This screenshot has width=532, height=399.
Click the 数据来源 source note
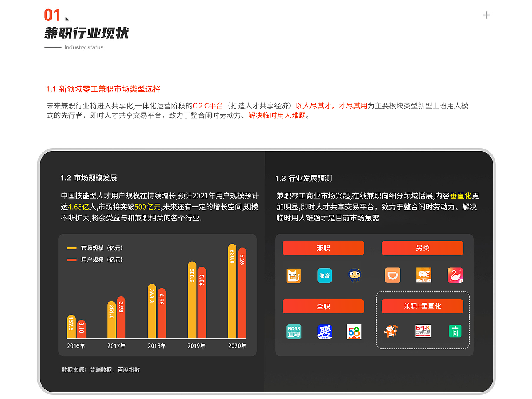click(101, 370)
